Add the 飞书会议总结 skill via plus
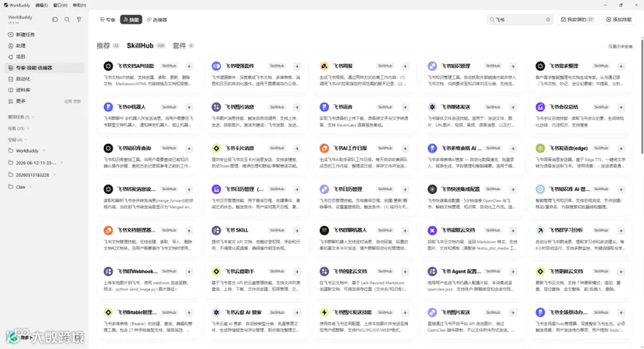Viewport: 644px width, 349px height. click(621, 107)
